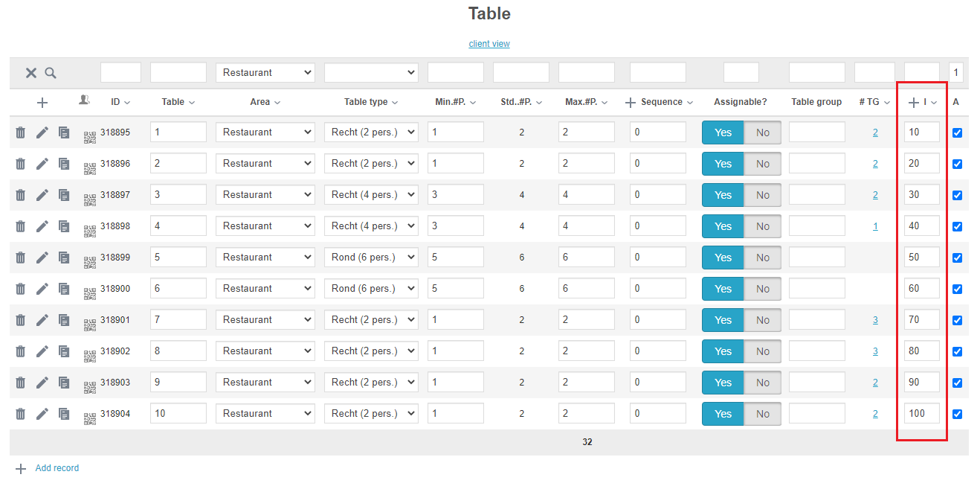Open the Area filter dropdown showing Restaurant
The width and height of the screenshot is (980, 489).
click(x=265, y=73)
